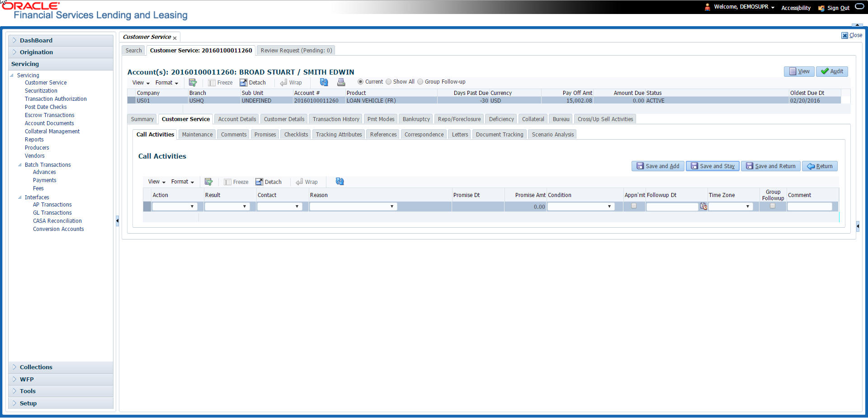
Task: Expand the Origination navigation section
Action: [x=61, y=52]
